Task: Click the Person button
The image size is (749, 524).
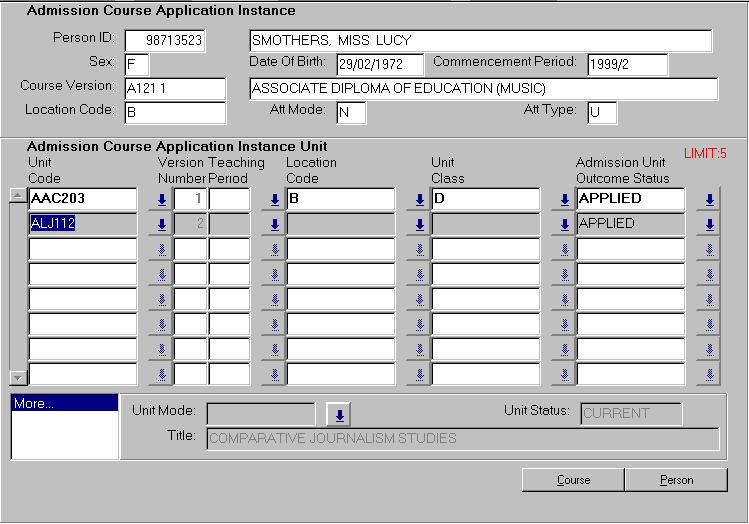Action: [x=677, y=480]
